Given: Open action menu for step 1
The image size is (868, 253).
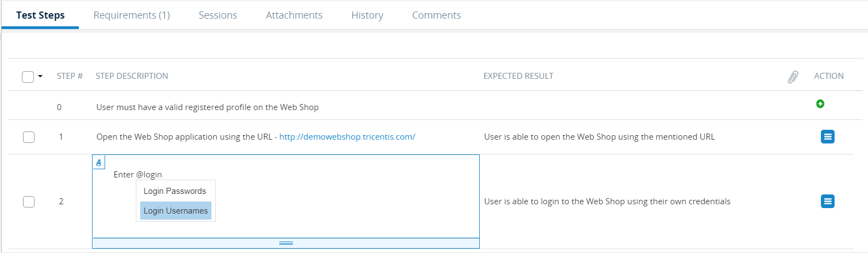Looking at the screenshot, I should 827,136.
